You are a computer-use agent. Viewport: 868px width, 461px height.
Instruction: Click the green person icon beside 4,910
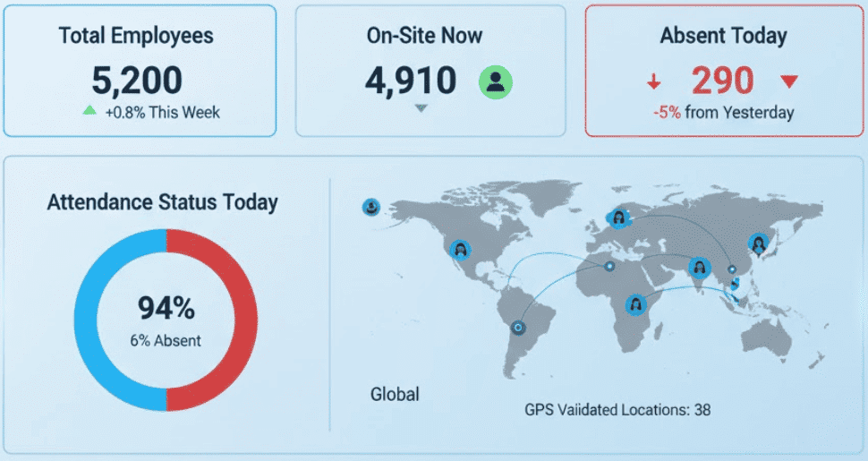(496, 82)
